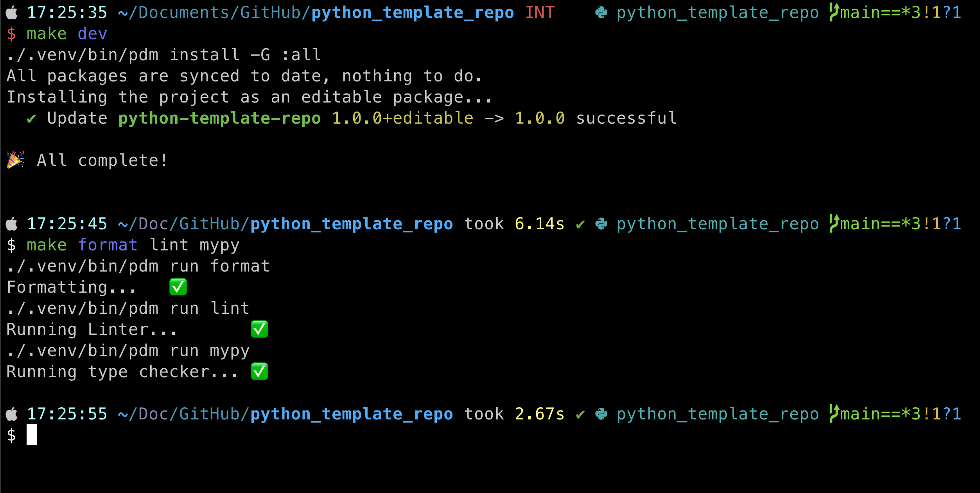Click the word "format" in the make command
The width and height of the screenshot is (980, 493).
tap(108, 245)
